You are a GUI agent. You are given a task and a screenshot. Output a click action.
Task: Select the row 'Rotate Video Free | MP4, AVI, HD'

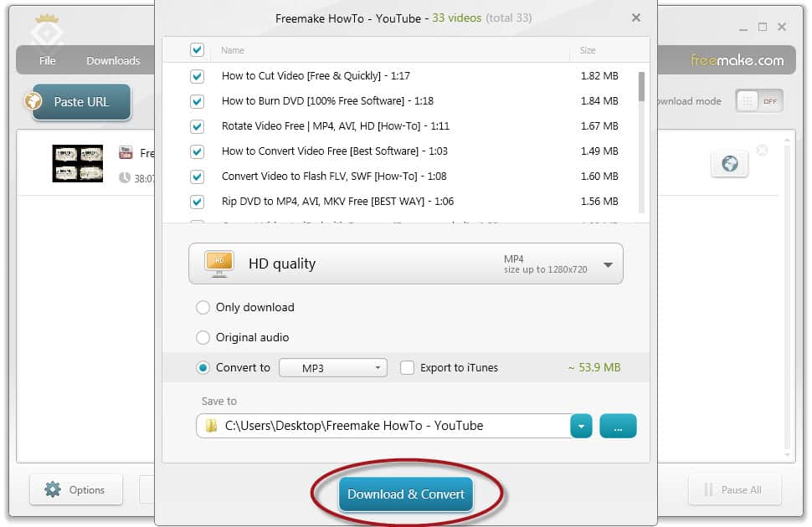coord(405,126)
